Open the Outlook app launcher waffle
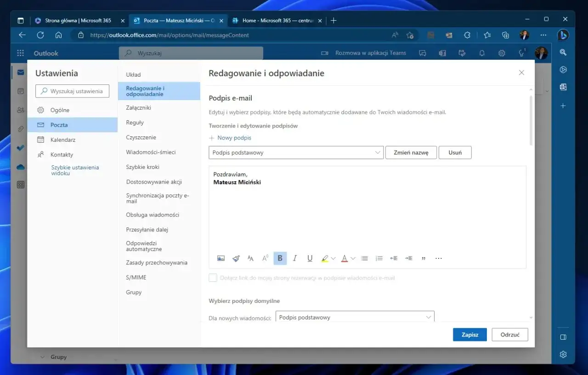Viewport: 588px width, 375px height. coord(20,53)
